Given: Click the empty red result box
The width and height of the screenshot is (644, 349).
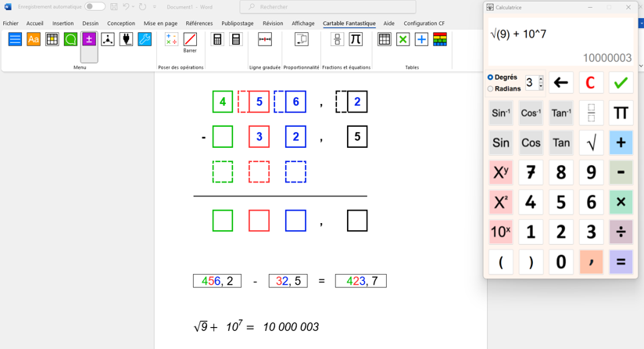Looking at the screenshot, I should click(x=259, y=221).
